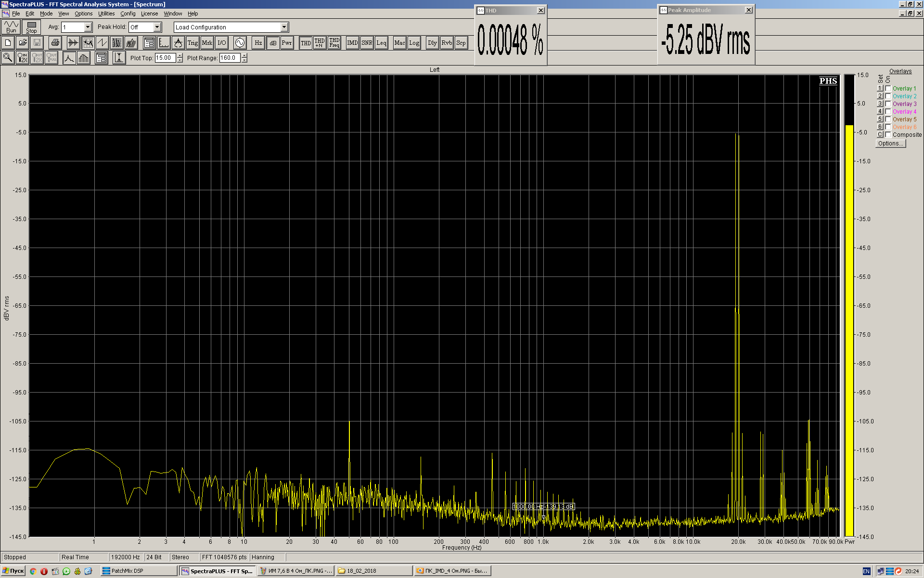Expand the Avg averaging dropdown

[x=88, y=27]
